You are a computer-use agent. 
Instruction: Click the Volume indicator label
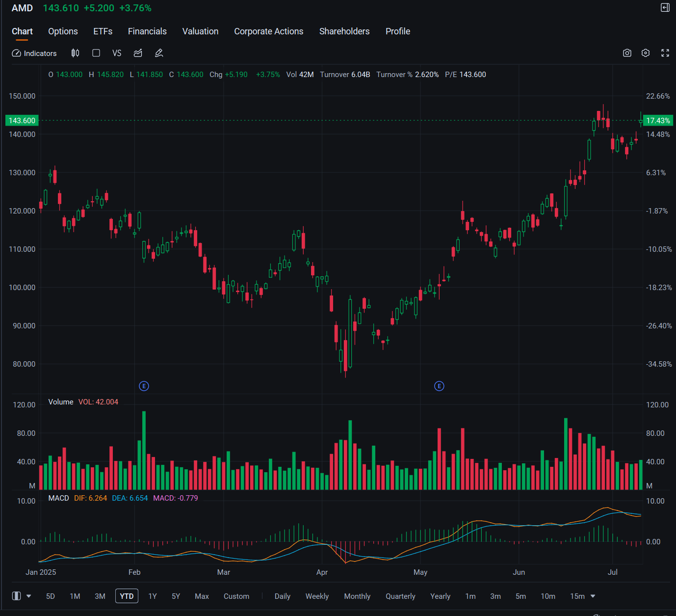click(61, 402)
